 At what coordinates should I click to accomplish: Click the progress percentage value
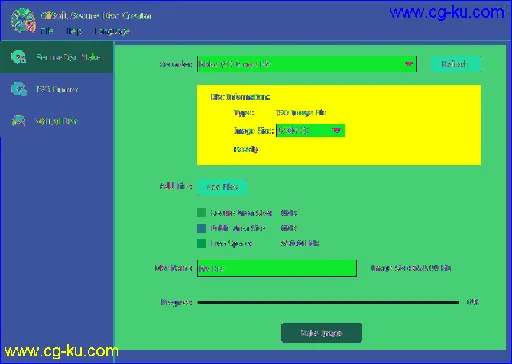[x=473, y=302]
